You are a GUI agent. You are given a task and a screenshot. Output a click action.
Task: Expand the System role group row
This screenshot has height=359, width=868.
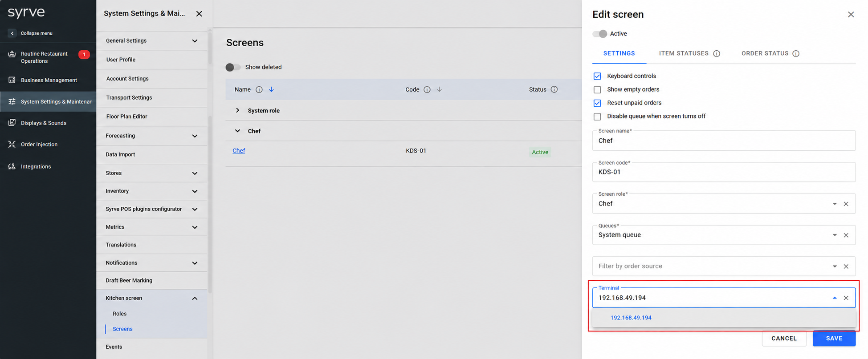[x=238, y=110]
